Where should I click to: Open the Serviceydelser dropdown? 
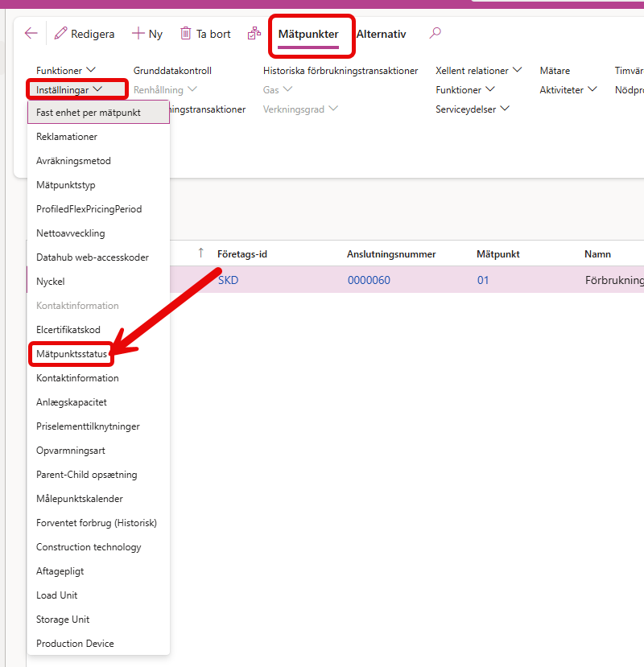click(473, 109)
